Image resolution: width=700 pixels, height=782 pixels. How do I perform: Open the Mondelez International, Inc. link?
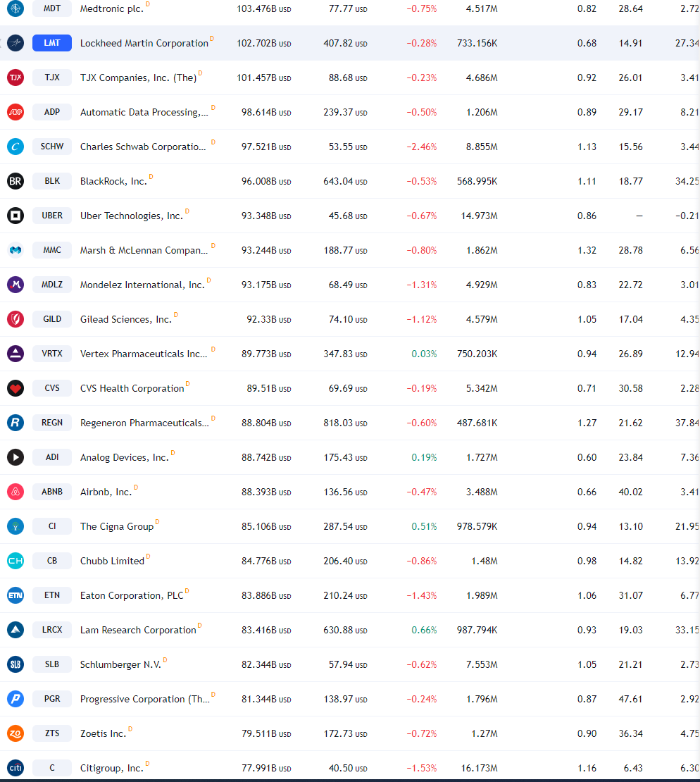pyautogui.click(x=142, y=285)
